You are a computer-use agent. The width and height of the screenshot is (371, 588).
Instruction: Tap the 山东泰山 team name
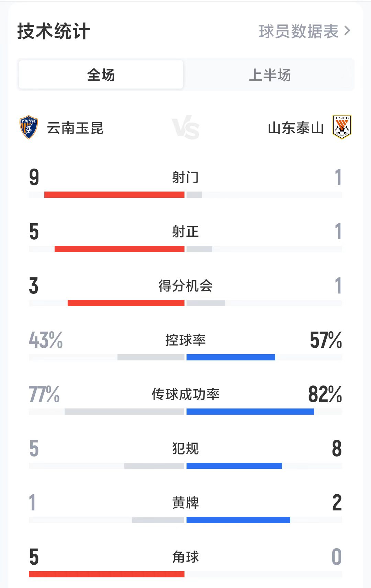point(296,128)
